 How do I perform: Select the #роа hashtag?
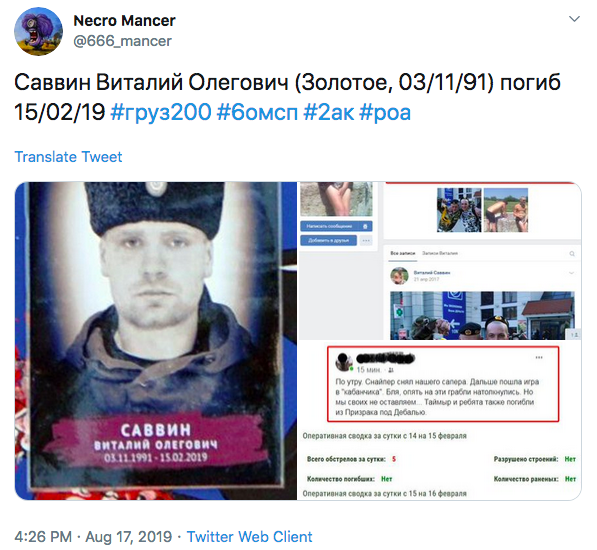pyautogui.click(x=385, y=112)
